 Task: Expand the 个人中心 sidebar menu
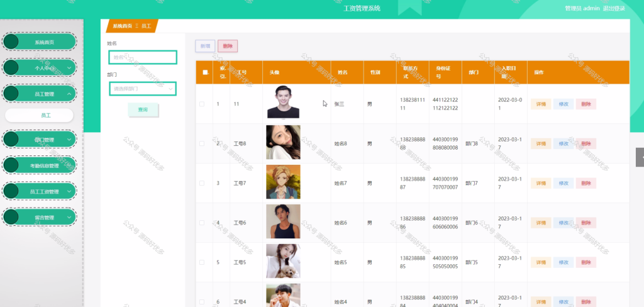coord(40,68)
